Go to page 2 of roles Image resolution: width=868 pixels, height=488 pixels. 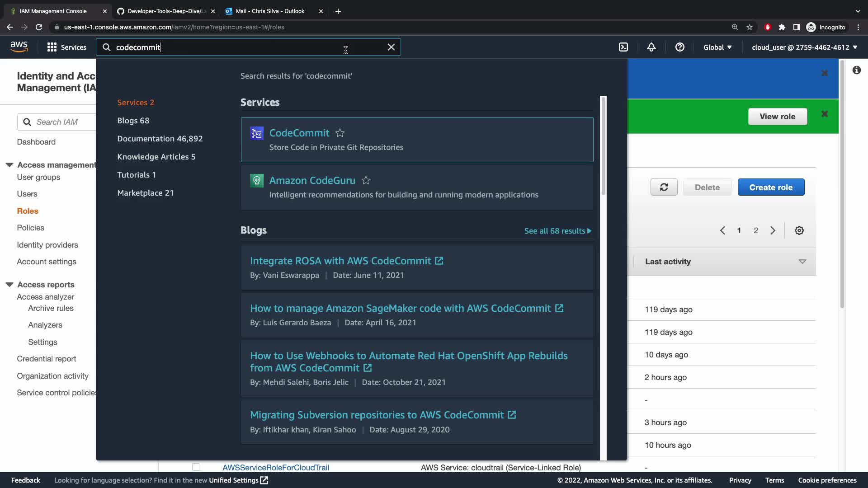[755, 230]
